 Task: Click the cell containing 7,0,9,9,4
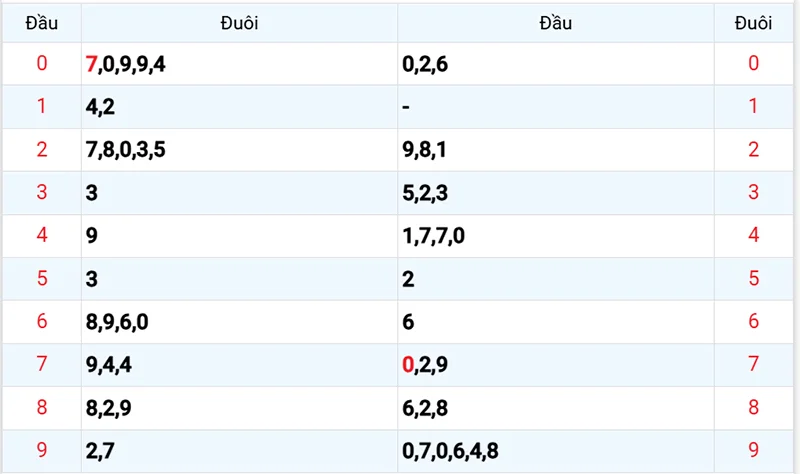click(239, 64)
